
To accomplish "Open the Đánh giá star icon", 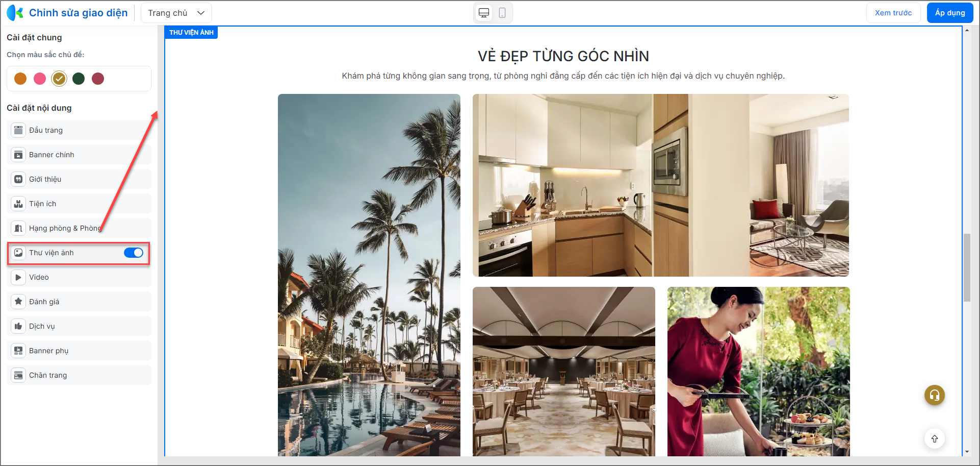I will [18, 302].
